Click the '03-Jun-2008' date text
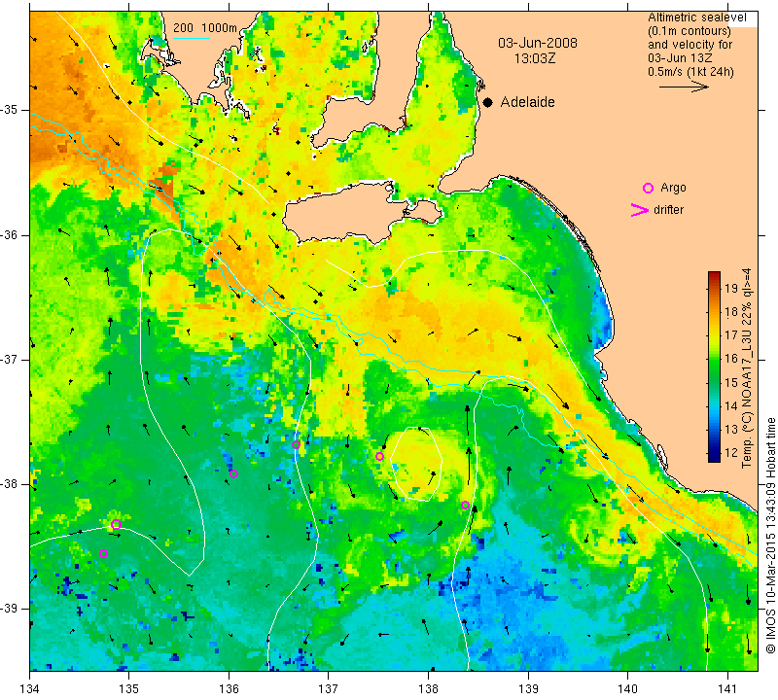Image resolution: width=778 pixels, height=700 pixels. (x=538, y=43)
